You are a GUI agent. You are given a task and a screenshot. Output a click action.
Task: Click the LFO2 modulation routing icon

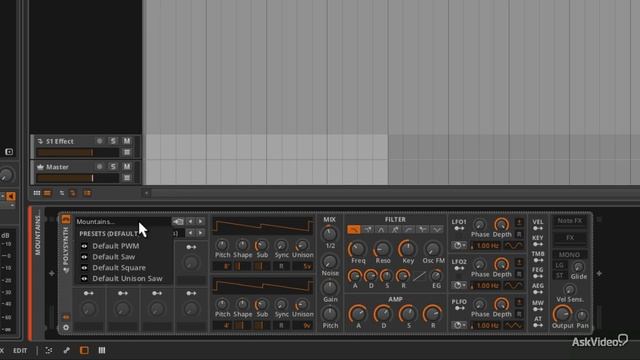(x=459, y=268)
